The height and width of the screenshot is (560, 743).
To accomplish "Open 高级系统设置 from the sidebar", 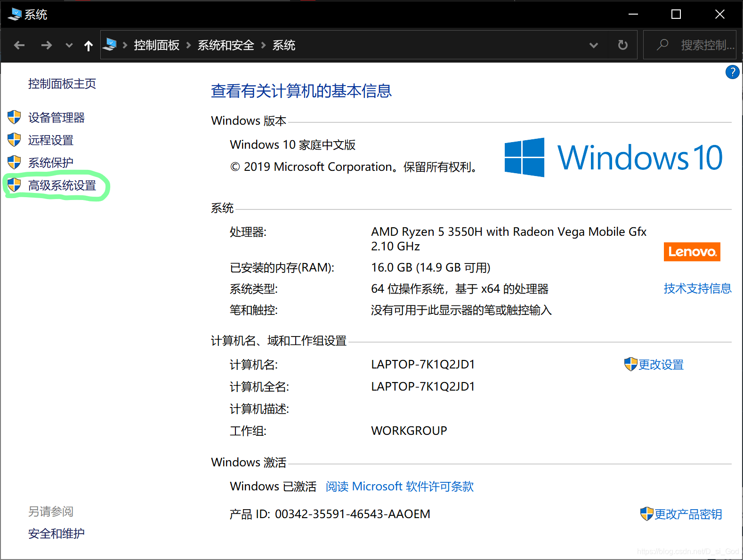I will tap(62, 185).
